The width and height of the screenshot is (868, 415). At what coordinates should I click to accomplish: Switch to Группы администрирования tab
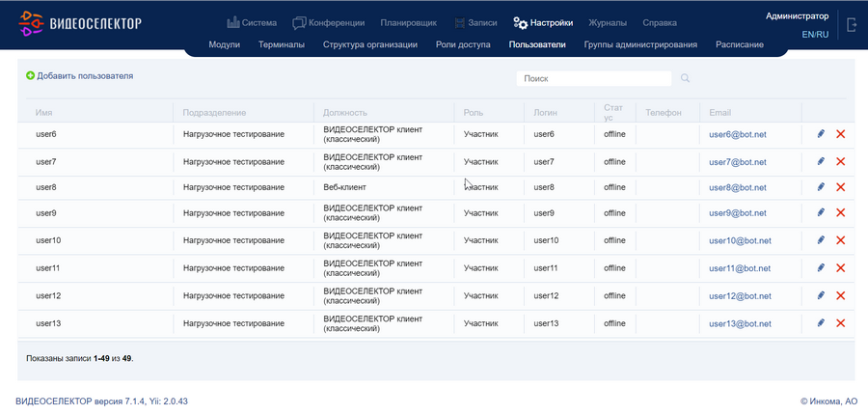pyautogui.click(x=640, y=45)
